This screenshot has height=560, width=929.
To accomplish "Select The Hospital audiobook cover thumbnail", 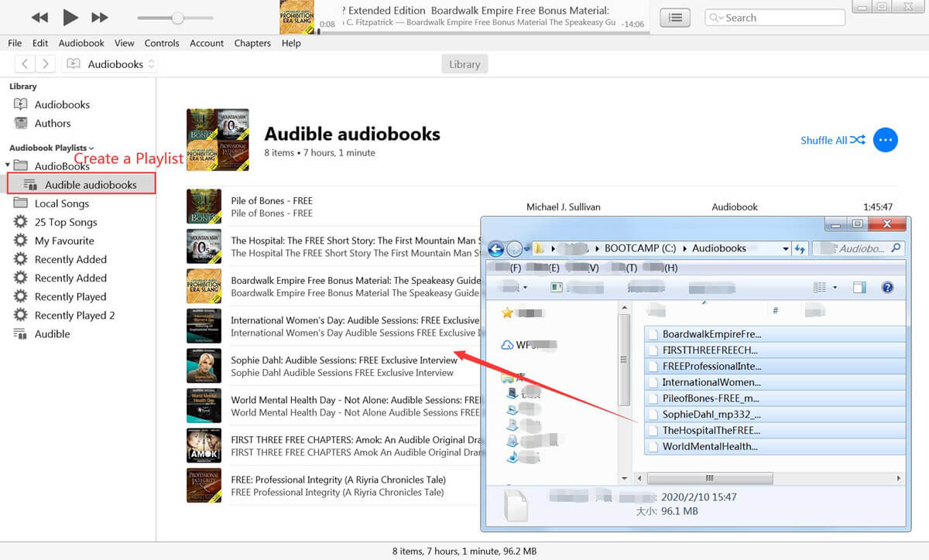I will (204, 247).
